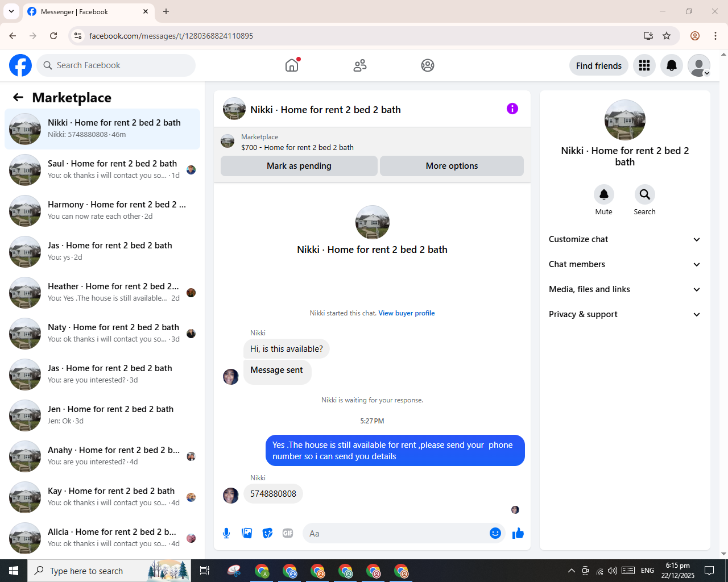Open the Heather conversation in the list

(x=102, y=293)
